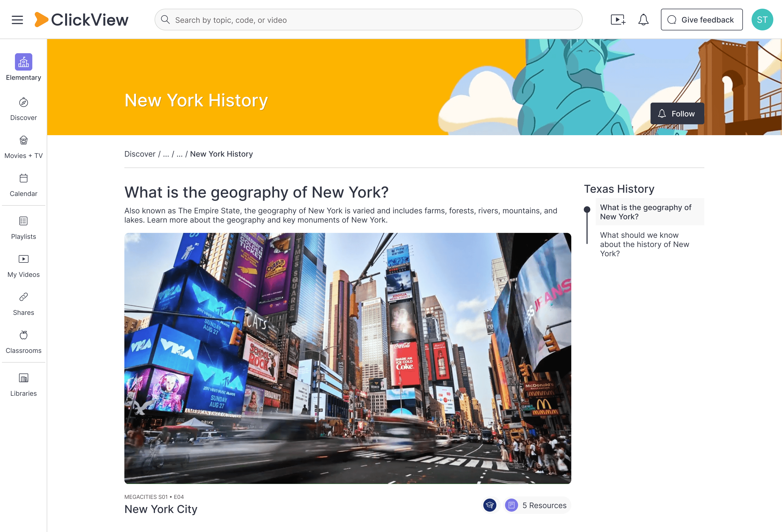
Task: Open Libraries in the sidebar
Action: (x=24, y=385)
